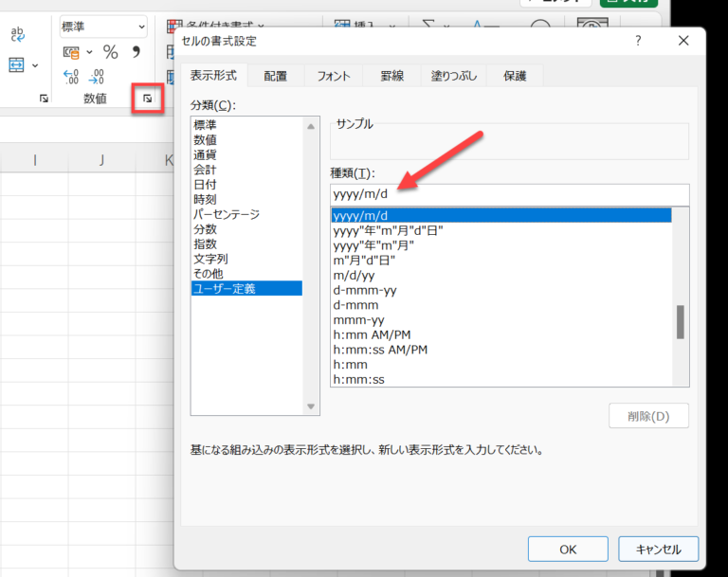Select 時刻 category
This screenshot has width=728, height=577.
tap(246, 199)
